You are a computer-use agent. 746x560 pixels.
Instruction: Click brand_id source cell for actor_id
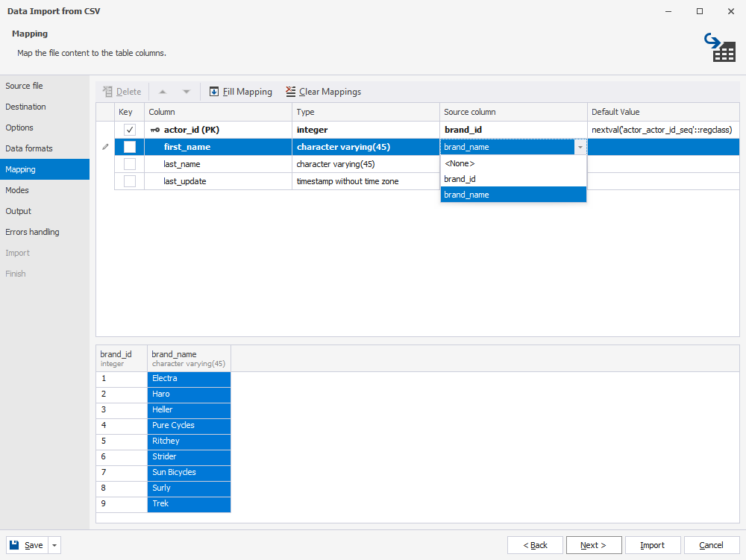(x=513, y=130)
